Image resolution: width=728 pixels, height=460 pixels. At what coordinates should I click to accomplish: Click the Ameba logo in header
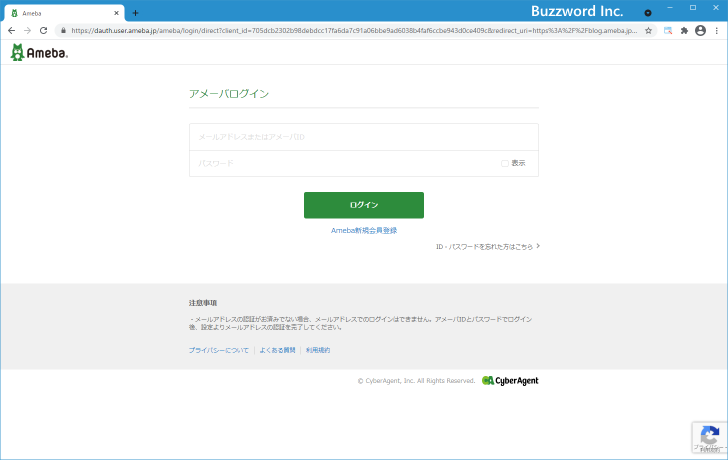click(x=39, y=52)
